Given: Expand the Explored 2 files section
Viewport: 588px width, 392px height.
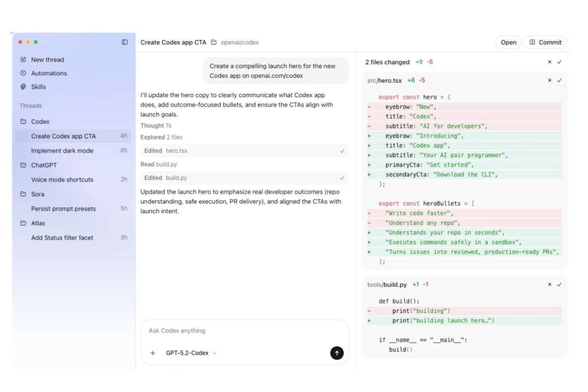Looking at the screenshot, I should [161, 137].
